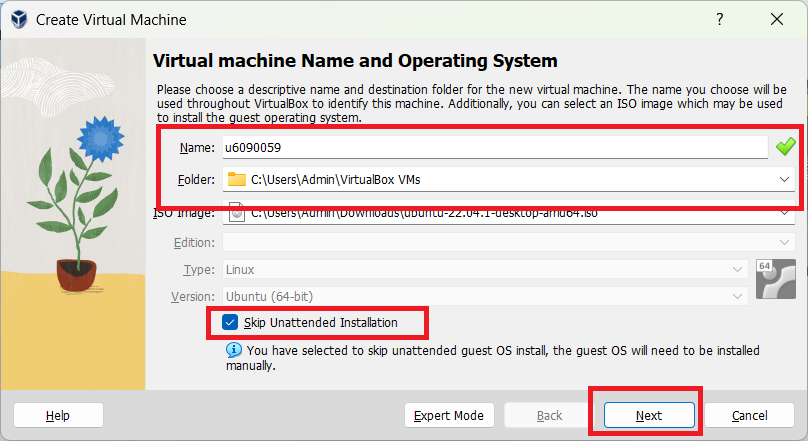Click the Type: label
Image resolution: width=808 pixels, height=441 pixels.
pyautogui.click(x=199, y=269)
